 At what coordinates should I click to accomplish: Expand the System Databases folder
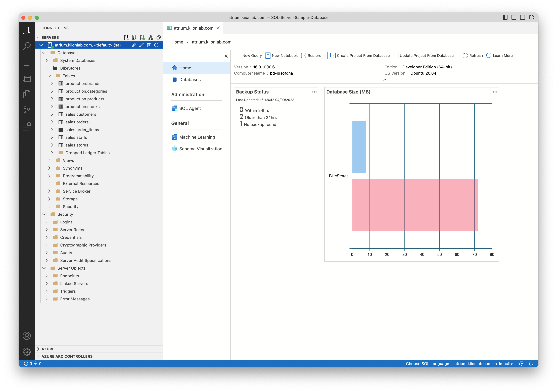(x=47, y=60)
